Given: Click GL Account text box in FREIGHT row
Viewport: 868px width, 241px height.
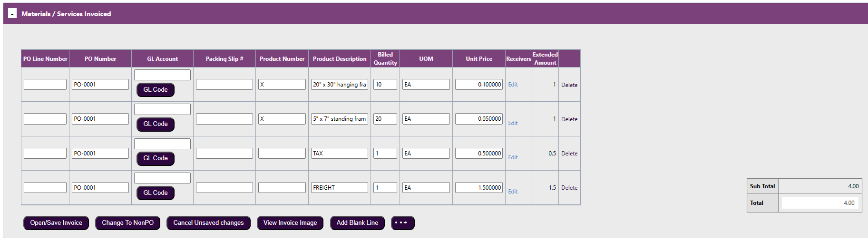Looking at the screenshot, I should [x=162, y=178].
